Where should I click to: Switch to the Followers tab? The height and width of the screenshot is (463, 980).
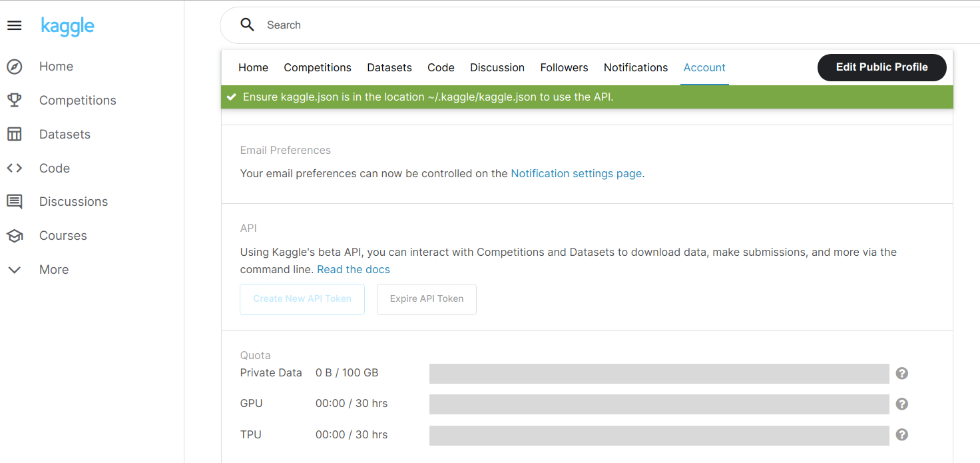(564, 67)
